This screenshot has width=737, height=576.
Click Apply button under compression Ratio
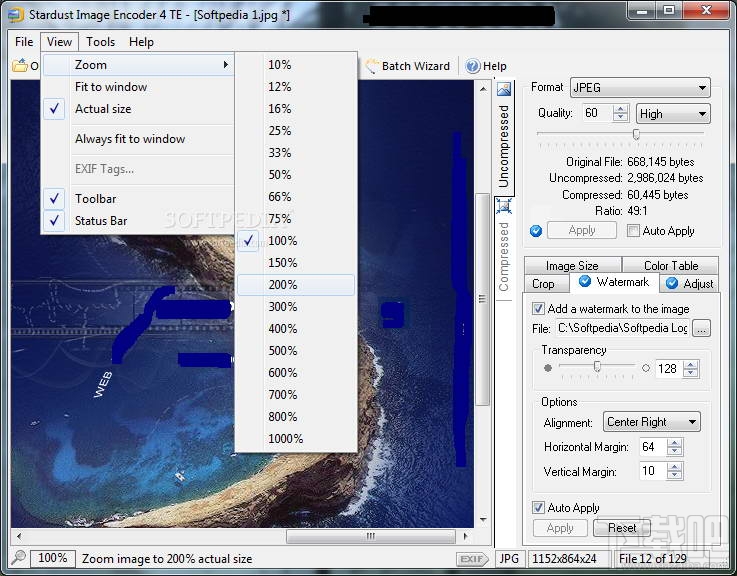[x=582, y=230]
